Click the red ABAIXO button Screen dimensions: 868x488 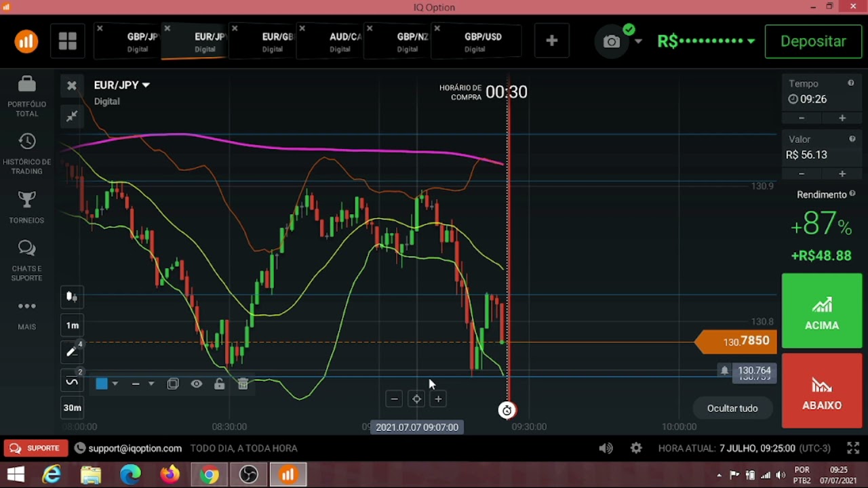[822, 391]
